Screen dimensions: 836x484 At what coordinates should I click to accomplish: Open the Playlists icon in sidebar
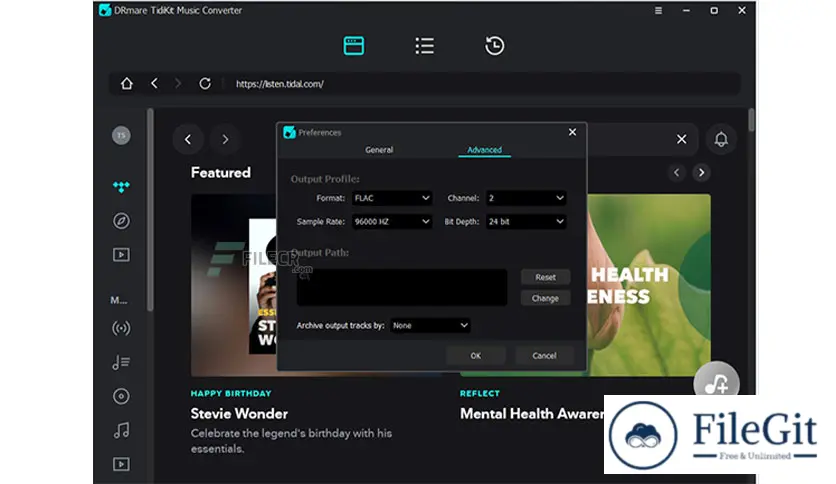click(121, 362)
